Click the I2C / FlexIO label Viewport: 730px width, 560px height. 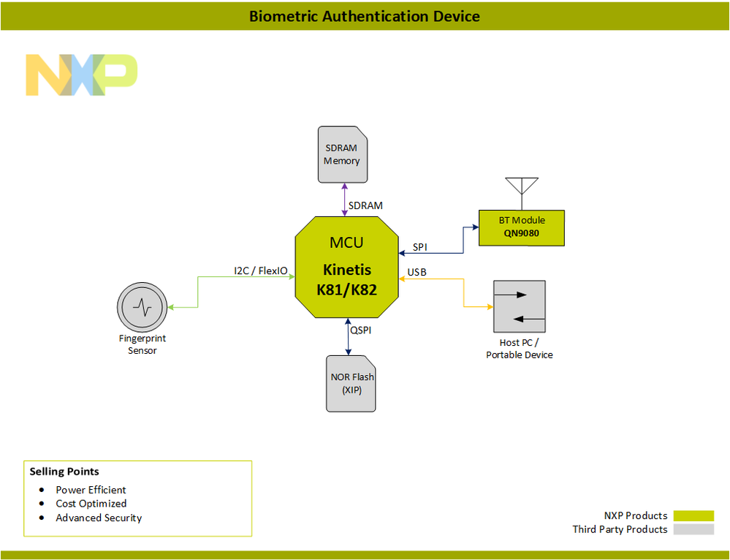[x=261, y=270]
